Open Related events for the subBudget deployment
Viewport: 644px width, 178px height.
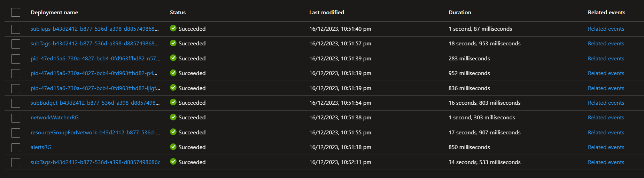click(606, 103)
